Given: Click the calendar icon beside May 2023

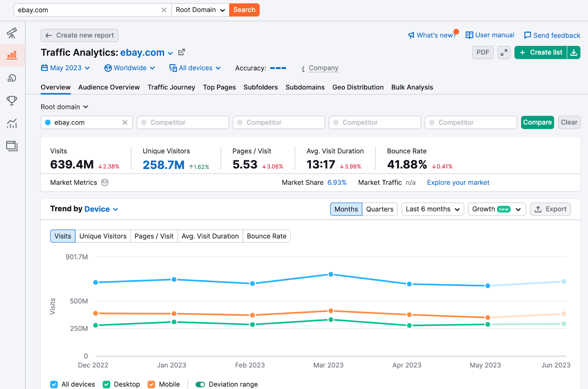Looking at the screenshot, I should (44, 68).
